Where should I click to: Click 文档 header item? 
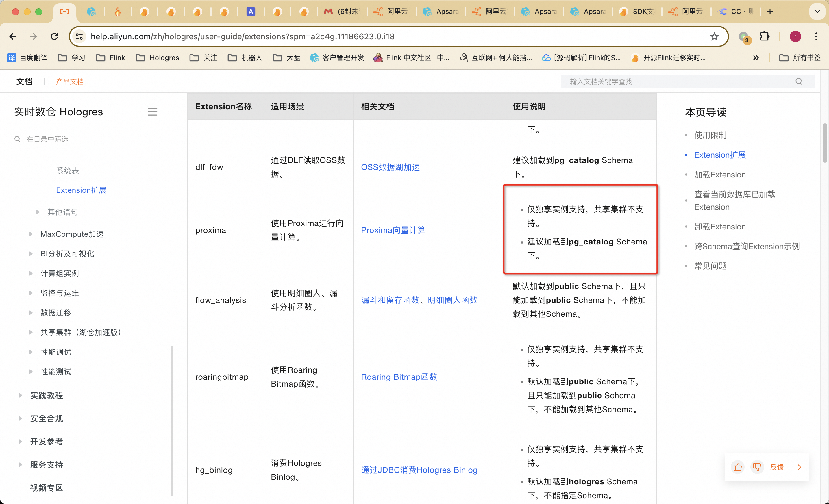tap(24, 81)
